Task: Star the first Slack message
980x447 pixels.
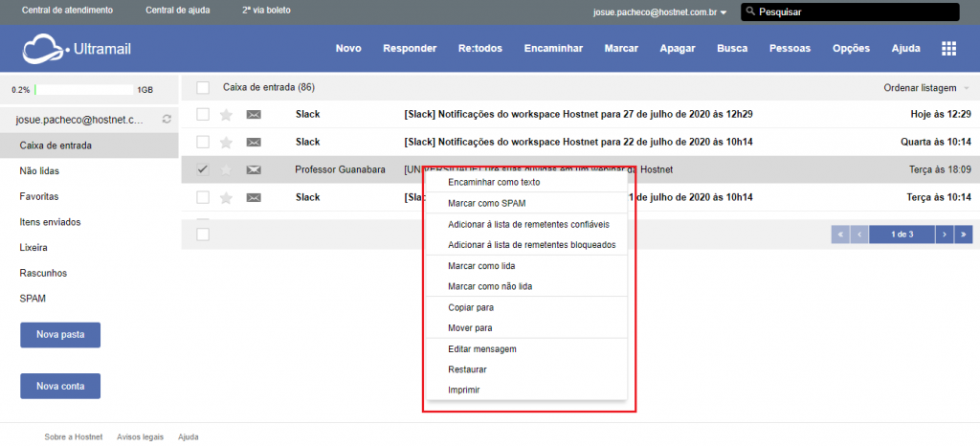Action: coord(227,115)
